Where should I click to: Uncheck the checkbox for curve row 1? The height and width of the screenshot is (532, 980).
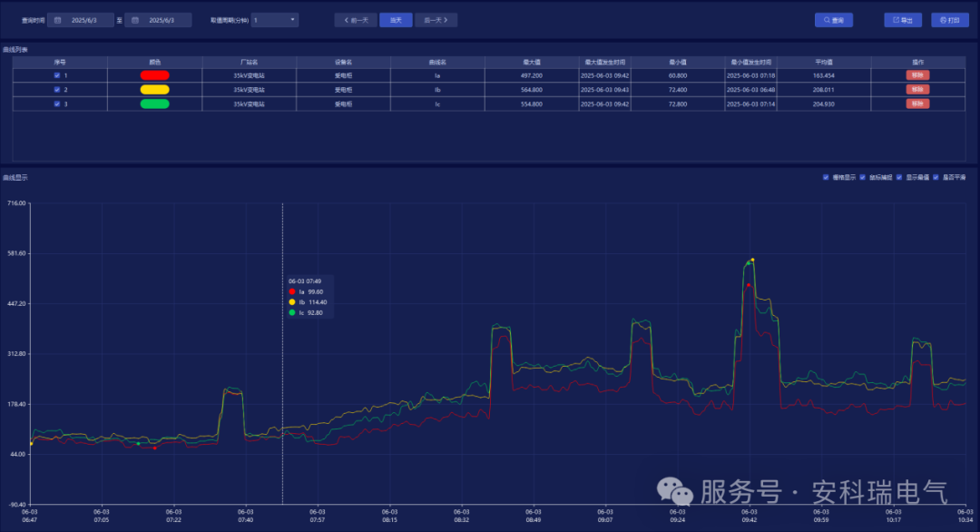(57, 75)
